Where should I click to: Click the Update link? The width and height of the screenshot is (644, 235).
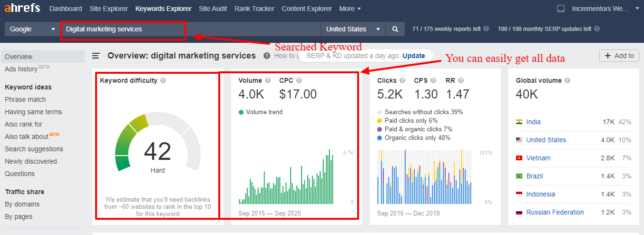click(x=414, y=56)
